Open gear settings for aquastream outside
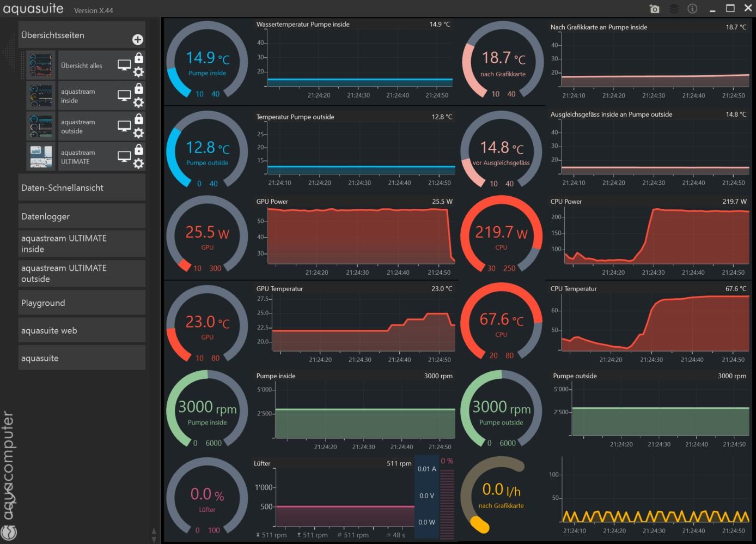The height and width of the screenshot is (544, 756). (139, 133)
